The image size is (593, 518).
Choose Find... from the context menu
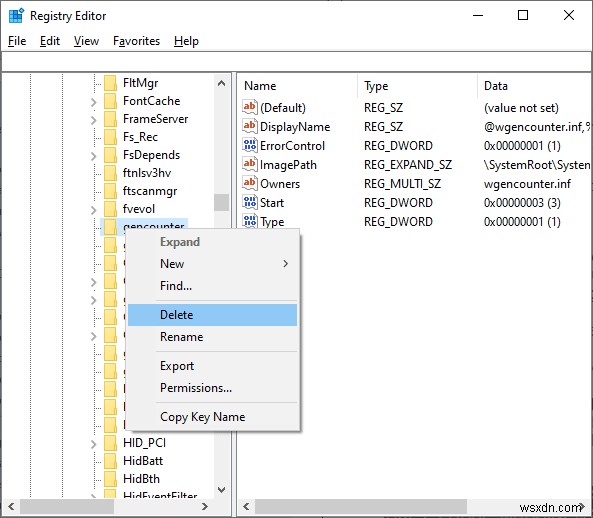(212, 285)
